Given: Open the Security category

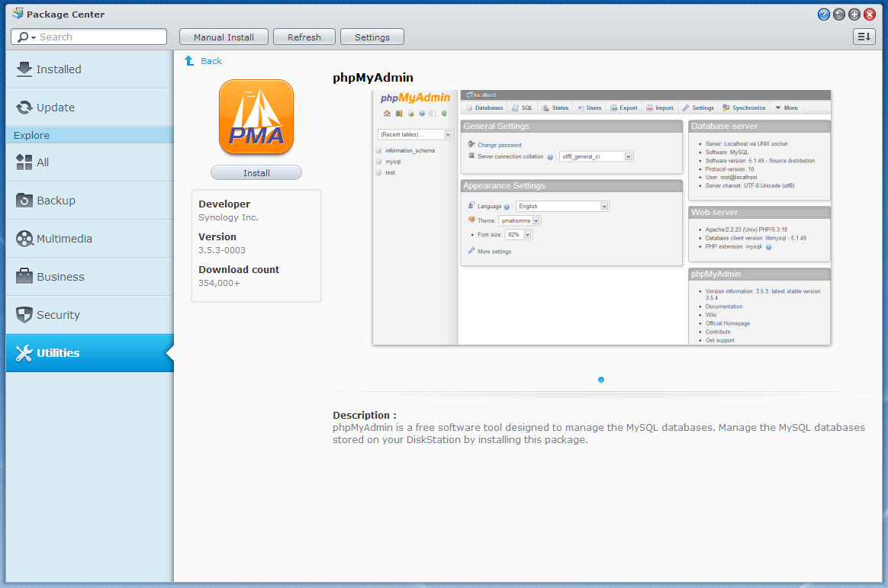Looking at the screenshot, I should 89,315.
